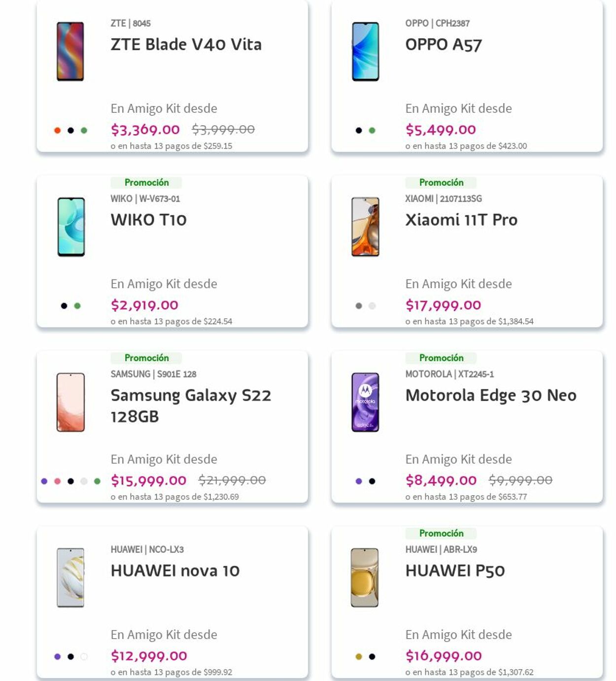
Task: Click the ZTE Blade V40 Vita phone image
Action: click(70, 51)
